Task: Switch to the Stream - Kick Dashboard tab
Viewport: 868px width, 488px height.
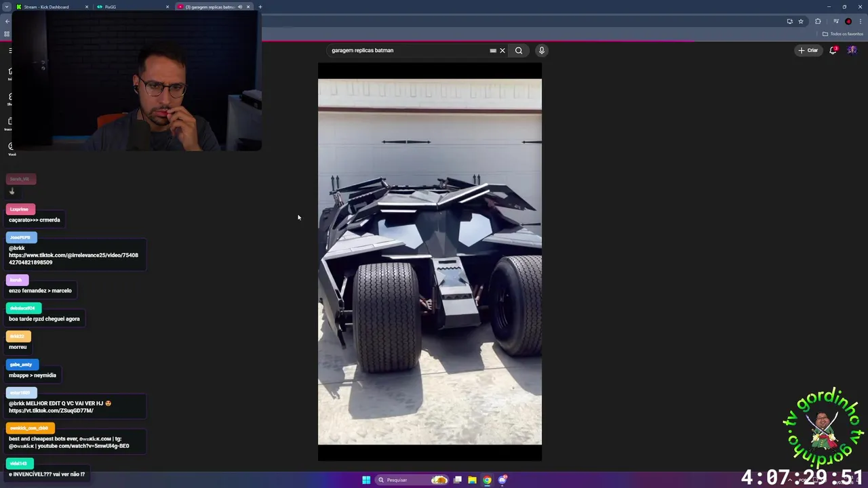Action: 51,7
